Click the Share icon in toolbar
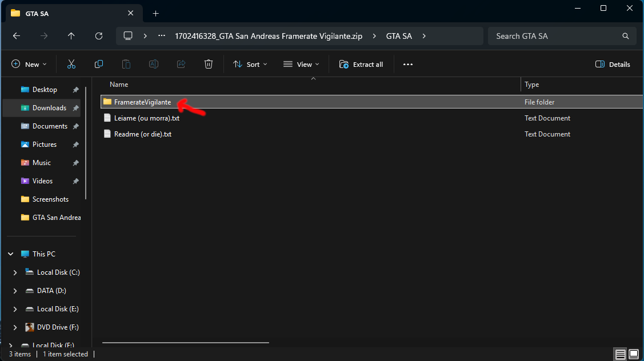Screen dimensions: 644x361 (x=181, y=64)
